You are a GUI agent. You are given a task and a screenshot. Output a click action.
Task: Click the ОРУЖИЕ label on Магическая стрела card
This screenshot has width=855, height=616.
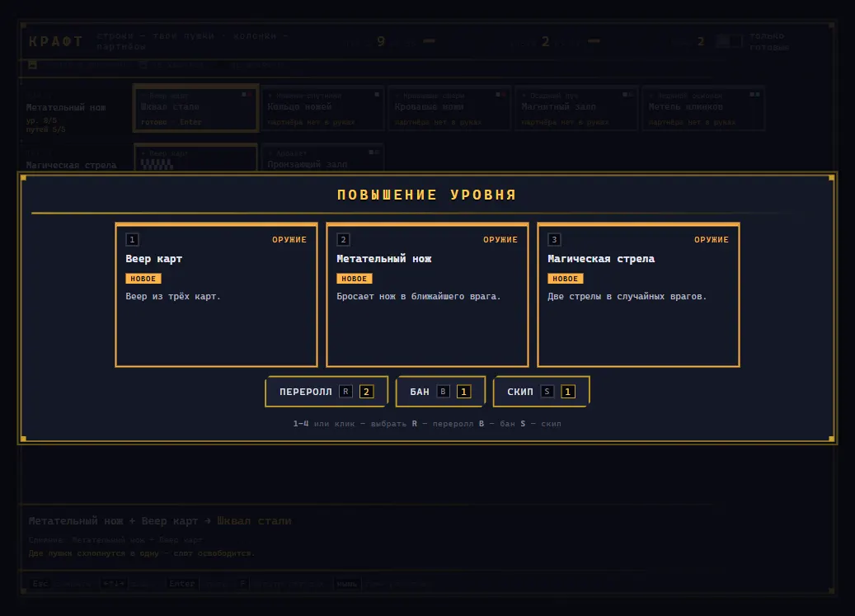(x=712, y=239)
